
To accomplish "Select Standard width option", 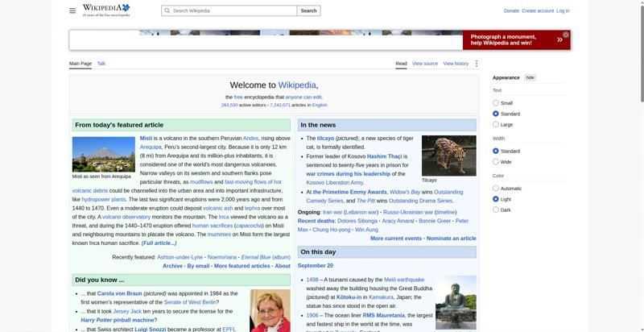I will tap(496, 151).
